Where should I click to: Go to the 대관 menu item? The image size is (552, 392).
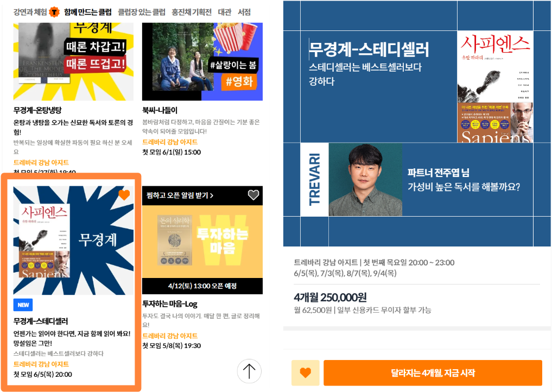coord(225,12)
